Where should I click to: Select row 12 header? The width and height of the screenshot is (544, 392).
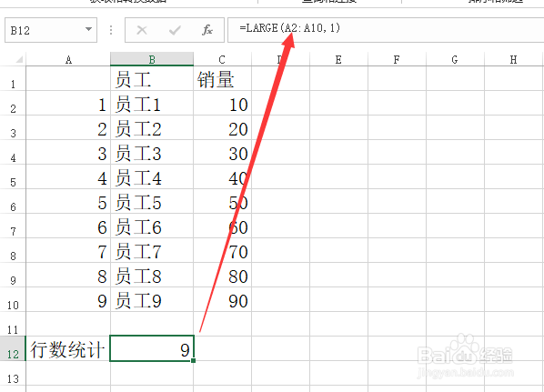tap(13, 348)
